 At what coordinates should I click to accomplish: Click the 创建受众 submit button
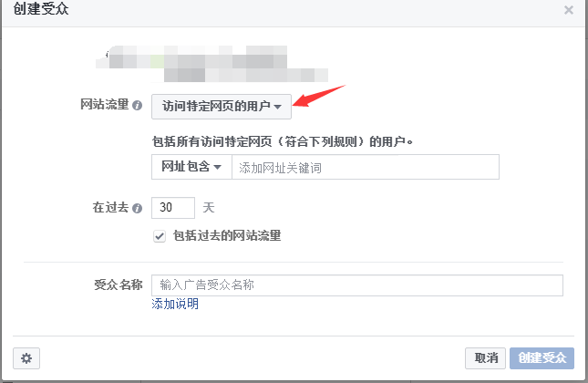542,358
